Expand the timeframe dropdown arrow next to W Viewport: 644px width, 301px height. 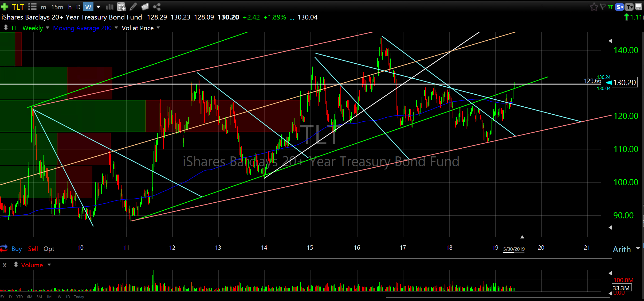click(x=98, y=7)
